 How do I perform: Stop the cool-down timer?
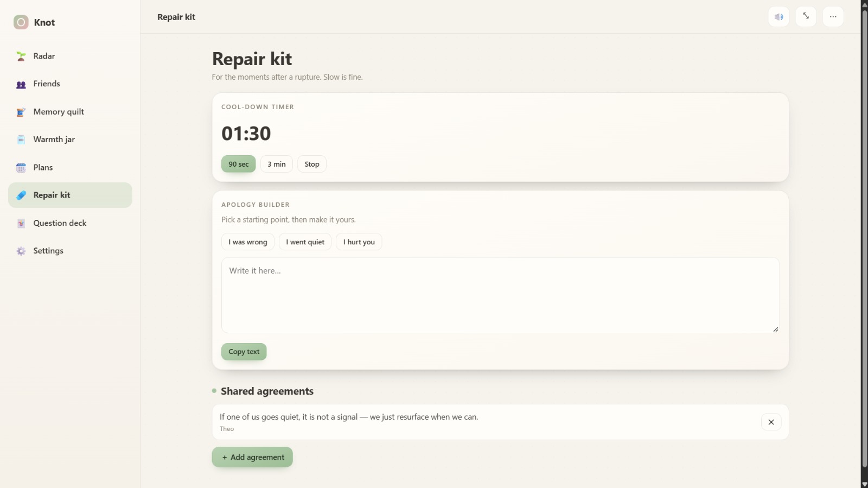[x=312, y=164]
